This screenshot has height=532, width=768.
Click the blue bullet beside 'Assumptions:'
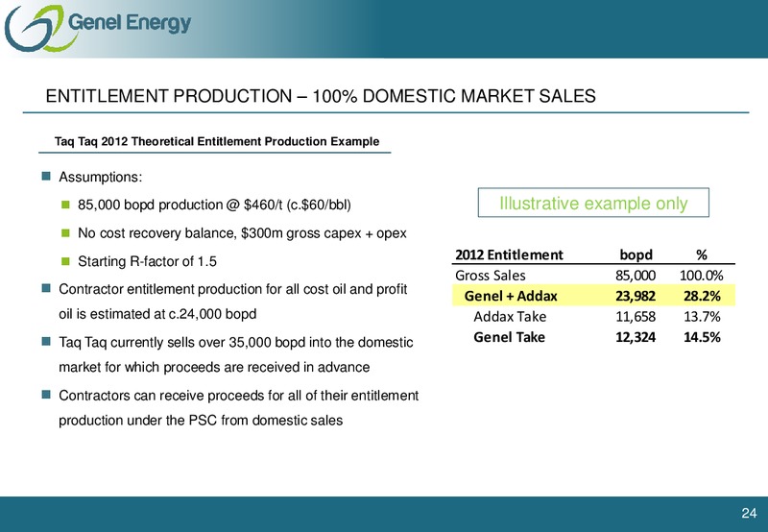tap(46, 176)
